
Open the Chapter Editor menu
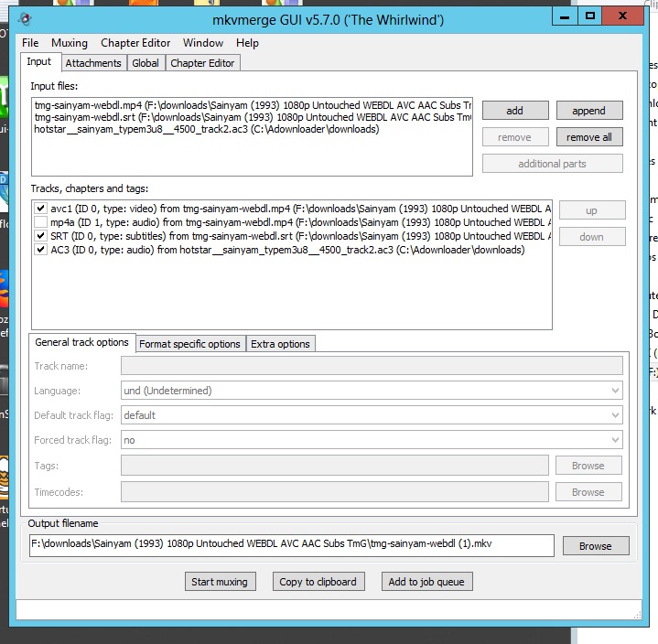135,43
